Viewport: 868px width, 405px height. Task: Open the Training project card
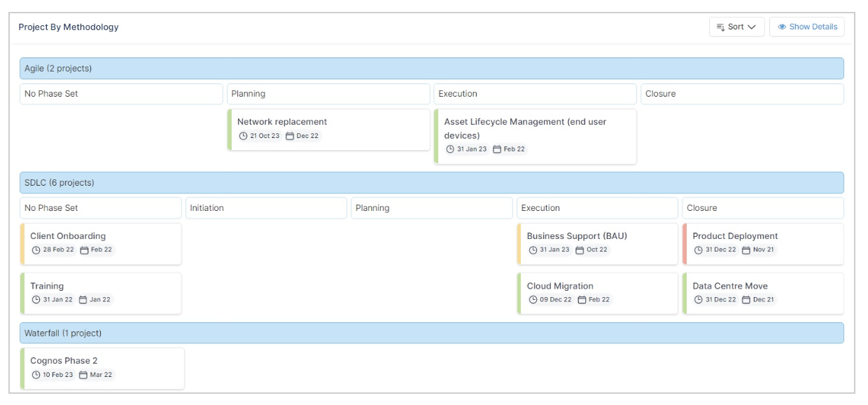(101, 294)
